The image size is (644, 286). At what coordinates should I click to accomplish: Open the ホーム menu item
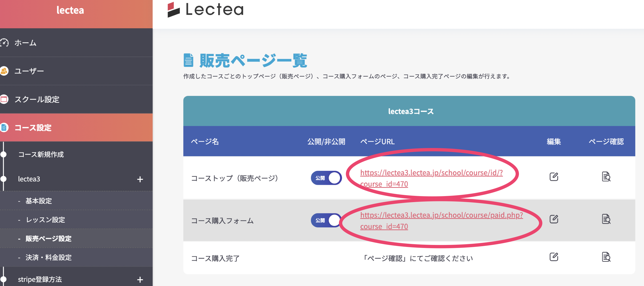tap(25, 43)
